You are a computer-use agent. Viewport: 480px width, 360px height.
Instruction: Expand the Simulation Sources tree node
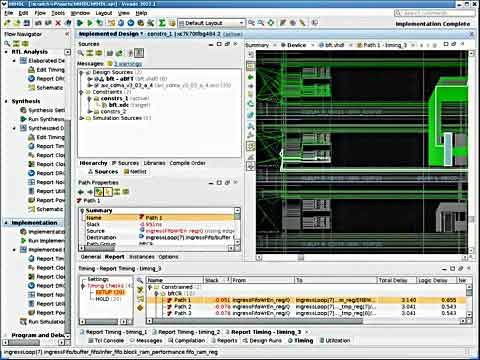(82, 118)
